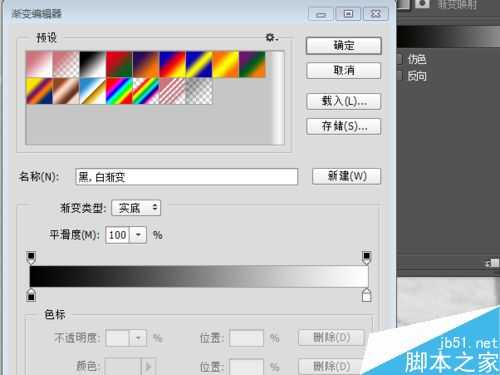The height and width of the screenshot is (375, 500).
Task: Toggle 反向 checkbox in background panel
Action: [x=399, y=76]
